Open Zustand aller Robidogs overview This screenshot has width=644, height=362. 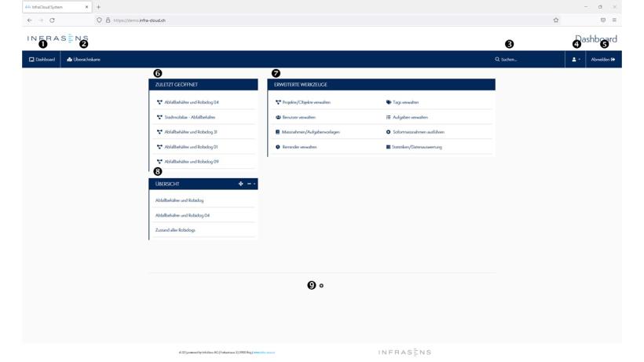(175, 230)
